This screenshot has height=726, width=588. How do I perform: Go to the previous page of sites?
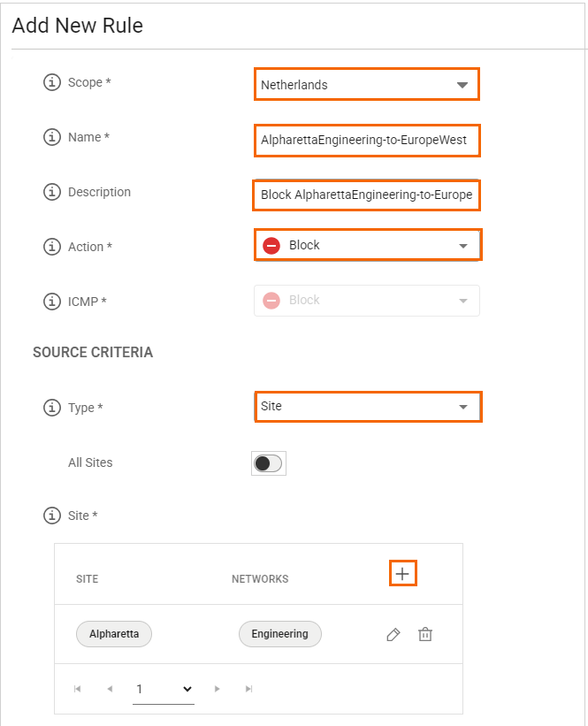[110, 689]
